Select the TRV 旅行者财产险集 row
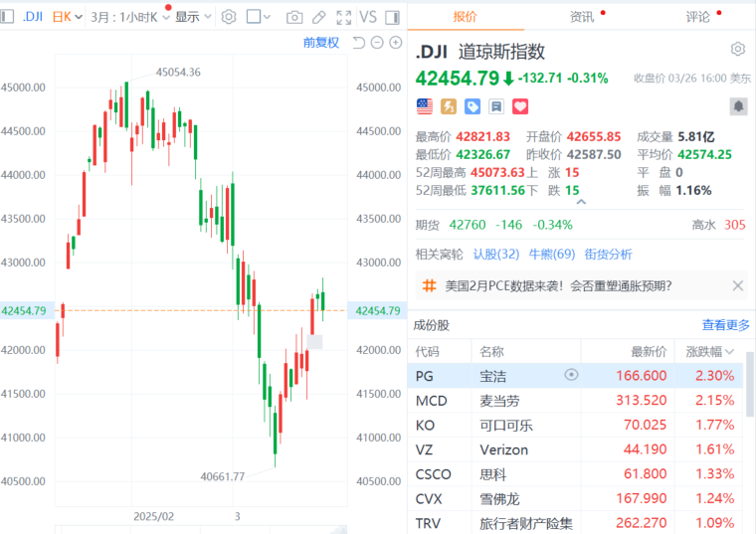The height and width of the screenshot is (534, 756). tap(576, 522)
